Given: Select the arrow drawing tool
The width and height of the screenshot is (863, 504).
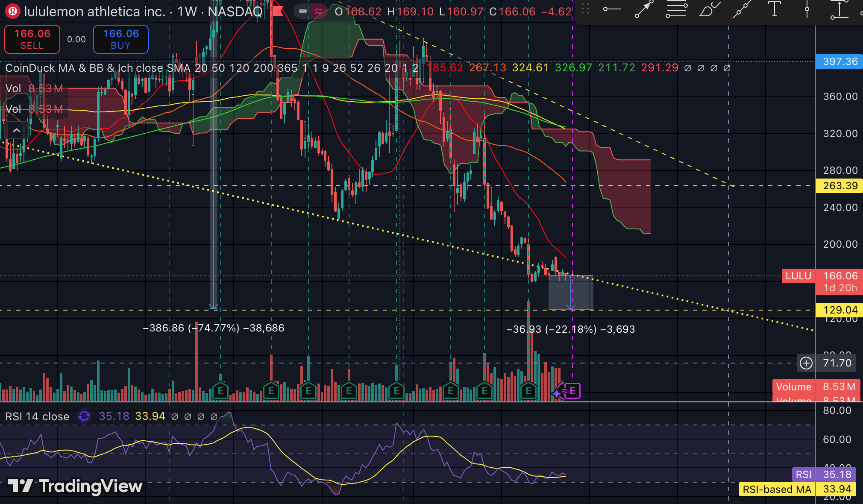Looking at the screenshot, I should pyautogui.click(x=644, y=9).
